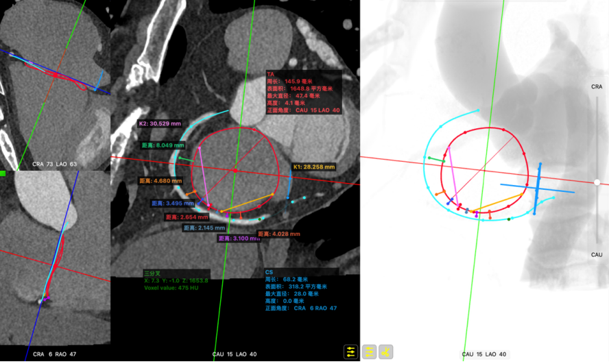Select the K2: 30.529 mm measurement label
This screenshot has width=609, height=364.
click(162, 124)
